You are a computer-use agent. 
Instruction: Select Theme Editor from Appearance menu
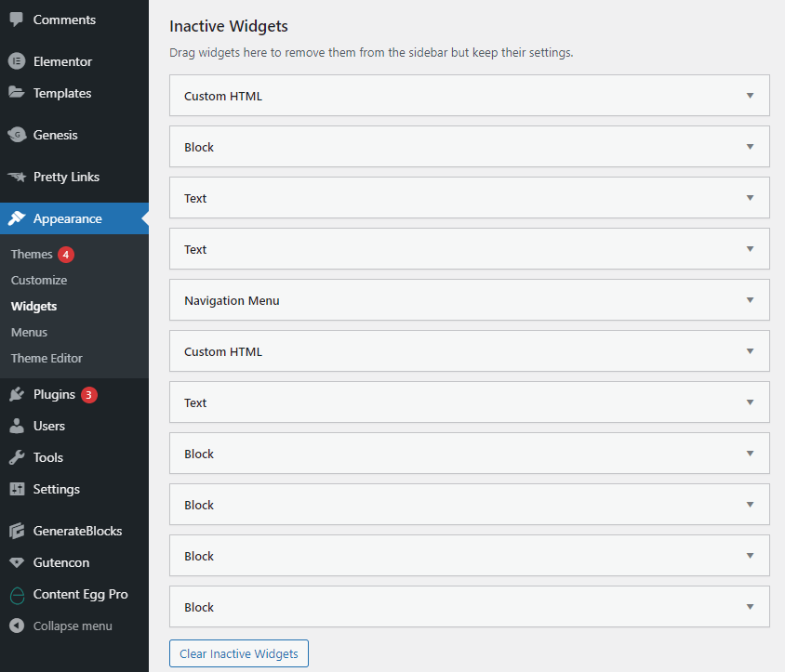pos(46,358)
